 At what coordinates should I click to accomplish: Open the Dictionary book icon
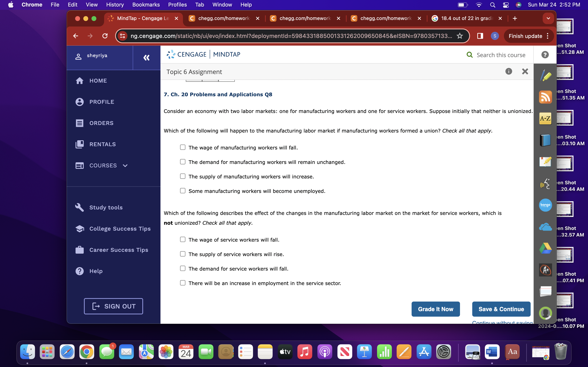pos(545,140)
